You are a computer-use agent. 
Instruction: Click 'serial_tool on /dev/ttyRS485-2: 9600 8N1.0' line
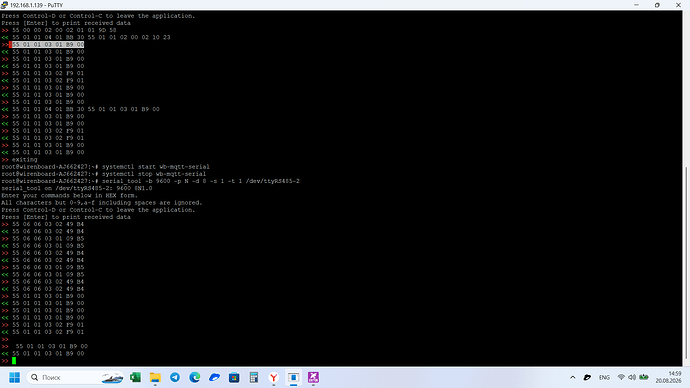(77, 188)
